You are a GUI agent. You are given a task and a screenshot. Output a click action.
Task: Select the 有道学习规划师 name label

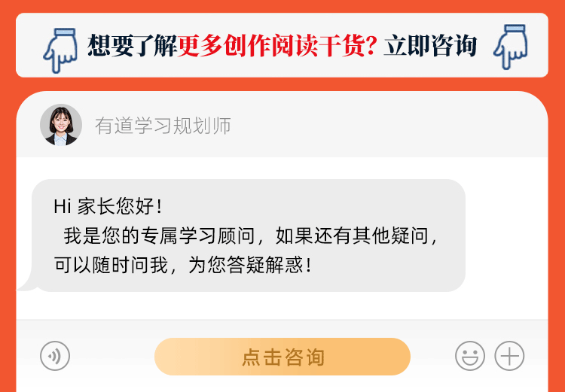[x=163, y=126]
